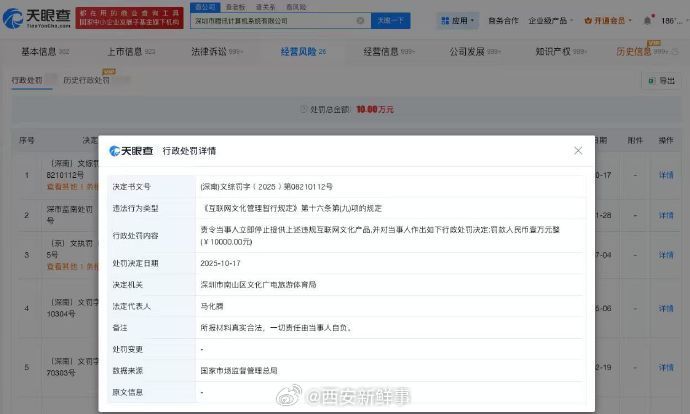Screen dimensions: 690x414
Task: Click the info icon beside 处罚总金额
Action: (x=303, y=109)
